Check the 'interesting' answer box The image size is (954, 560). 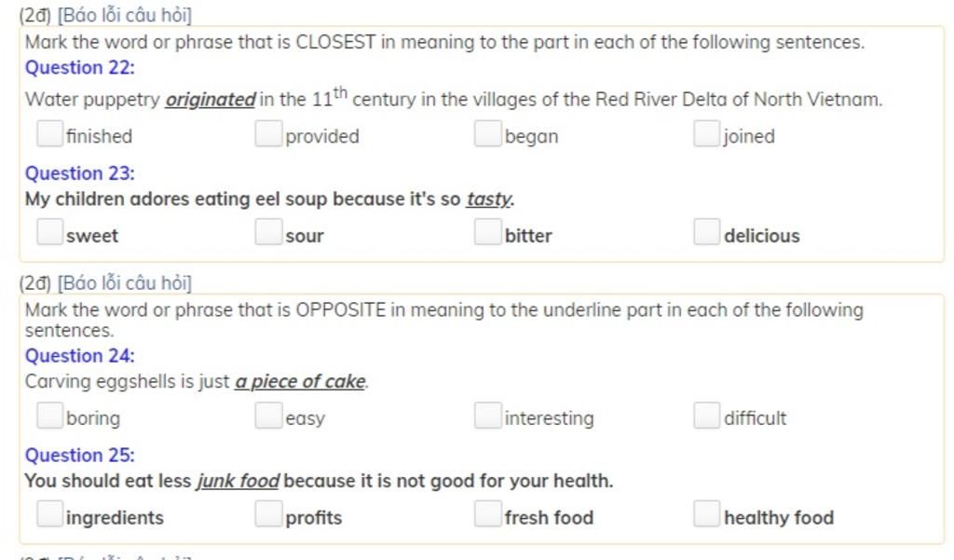coord(487,416)
